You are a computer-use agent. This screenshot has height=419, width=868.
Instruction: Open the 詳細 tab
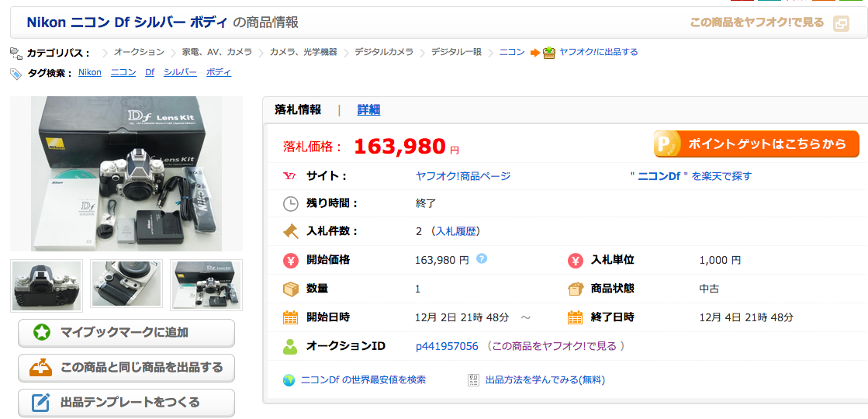pyautogui.click(x=368, y=109)
